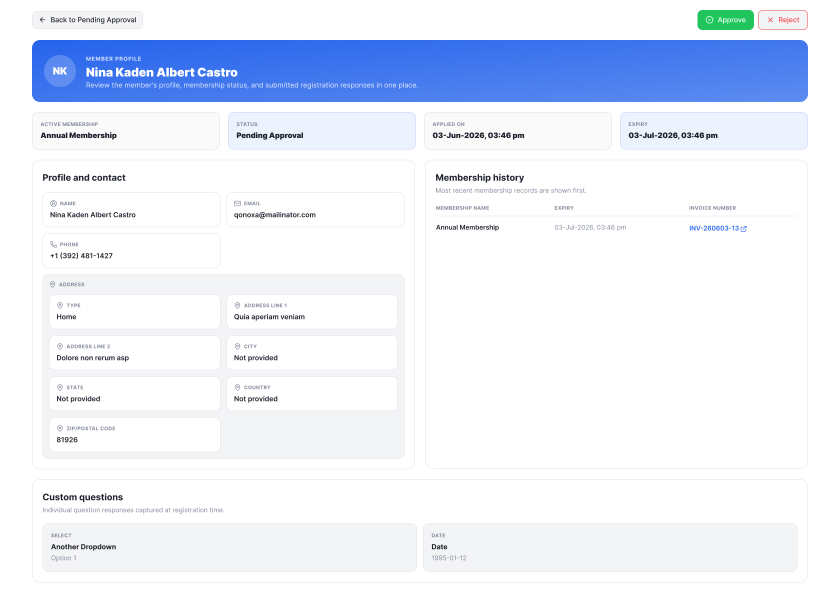
Task: Click the pin icon beside COUNTRY
Action: 237,387
